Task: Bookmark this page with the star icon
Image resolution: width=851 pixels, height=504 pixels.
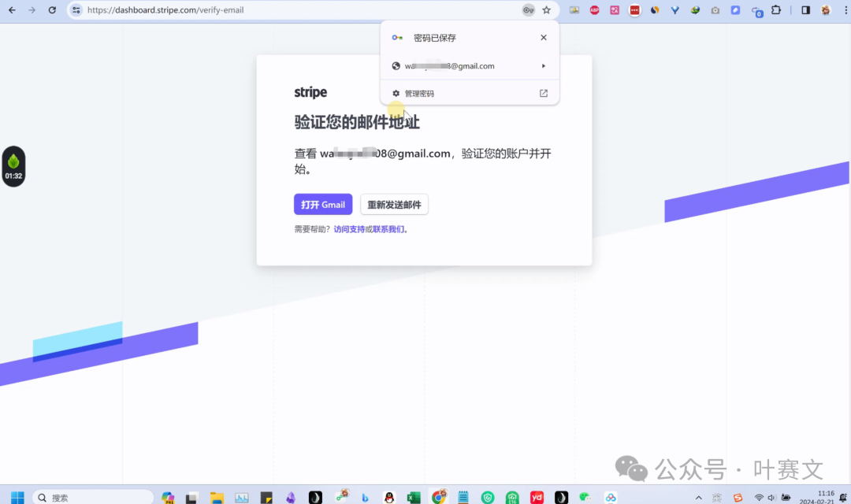Action: click(547, 10)
